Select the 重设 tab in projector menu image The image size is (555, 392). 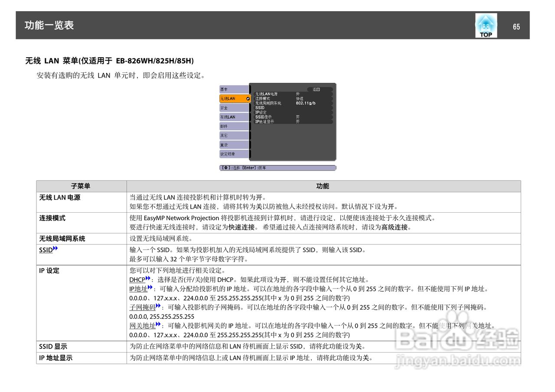coord(234,145)
